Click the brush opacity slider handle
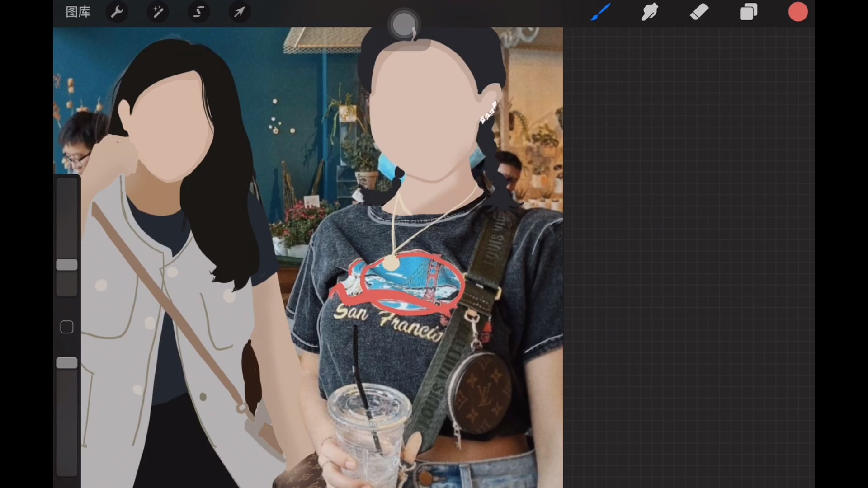The width and height of the screenshot is (868, 488). tap(67, 363)
